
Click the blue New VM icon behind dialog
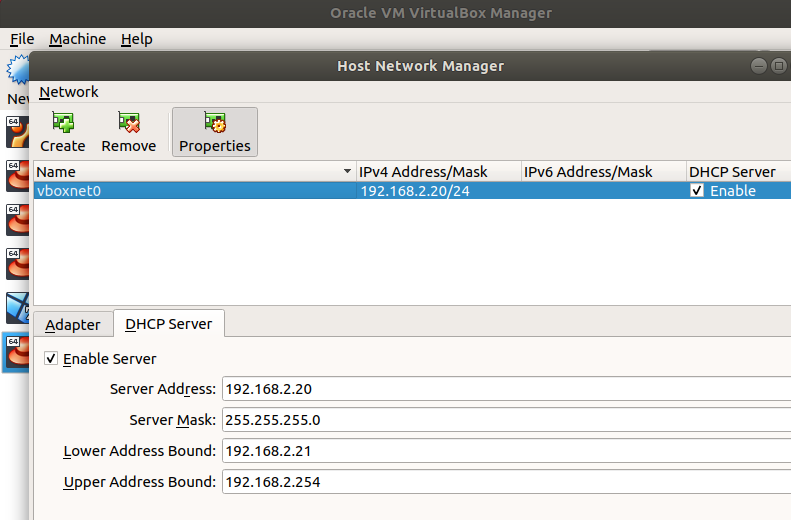coord(18,70)
